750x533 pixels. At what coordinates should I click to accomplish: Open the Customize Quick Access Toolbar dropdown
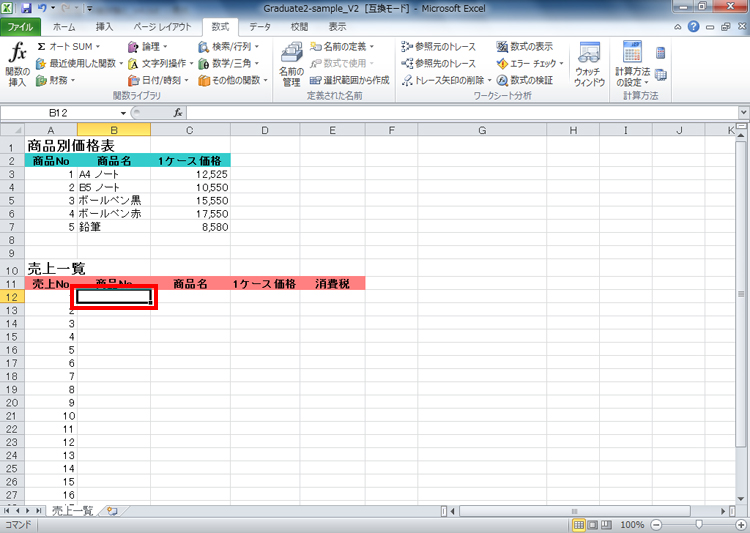[x=89, y=9]
